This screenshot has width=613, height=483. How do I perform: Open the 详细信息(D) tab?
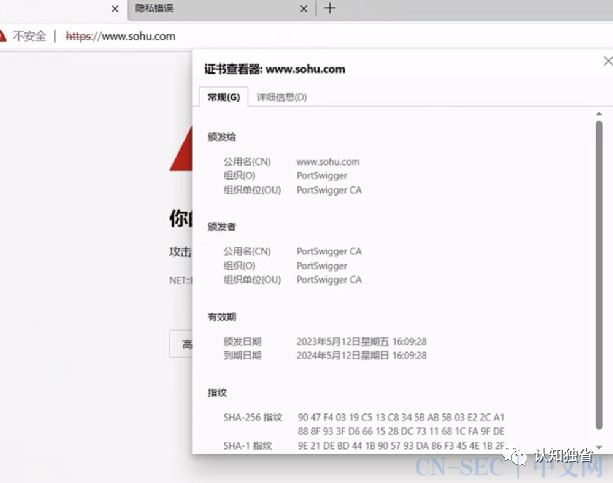(x=281, y=97)
